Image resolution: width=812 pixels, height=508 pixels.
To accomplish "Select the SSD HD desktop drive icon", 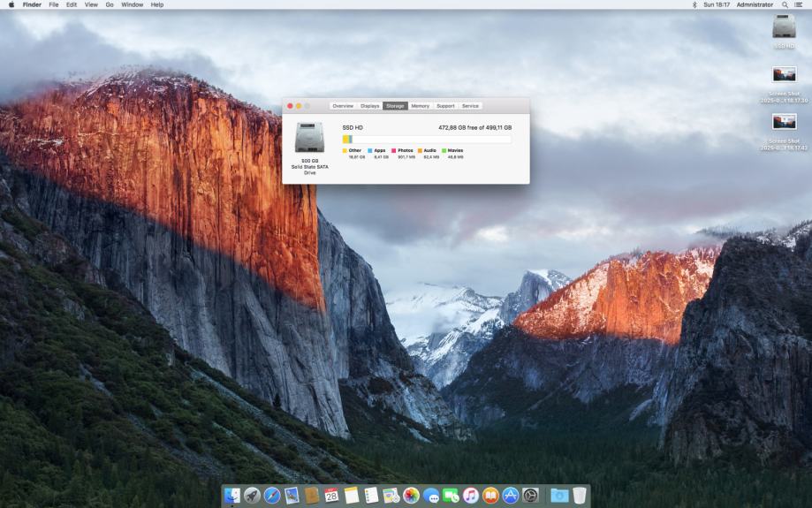I will click(x=784, y=27).
